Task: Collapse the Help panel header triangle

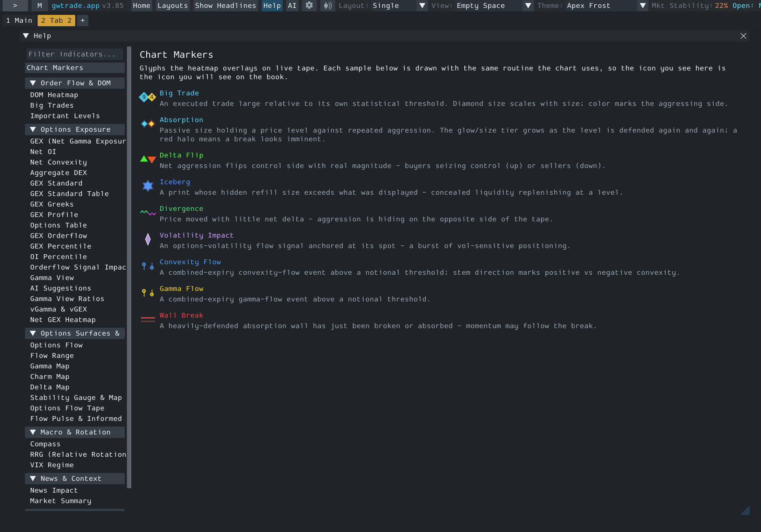Action: (x=26, y=36)
